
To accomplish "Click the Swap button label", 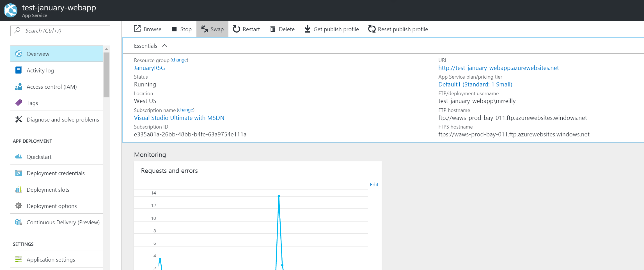I will point(217,29).
